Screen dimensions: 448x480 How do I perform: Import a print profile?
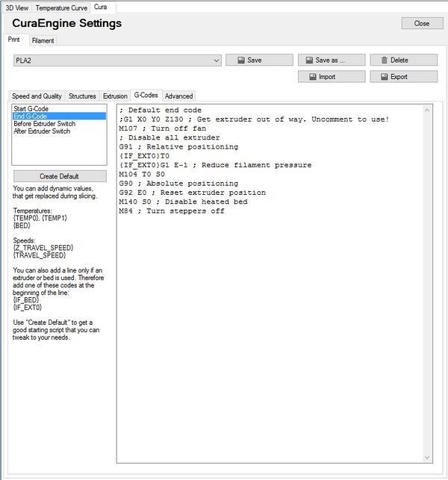point(332,77)
